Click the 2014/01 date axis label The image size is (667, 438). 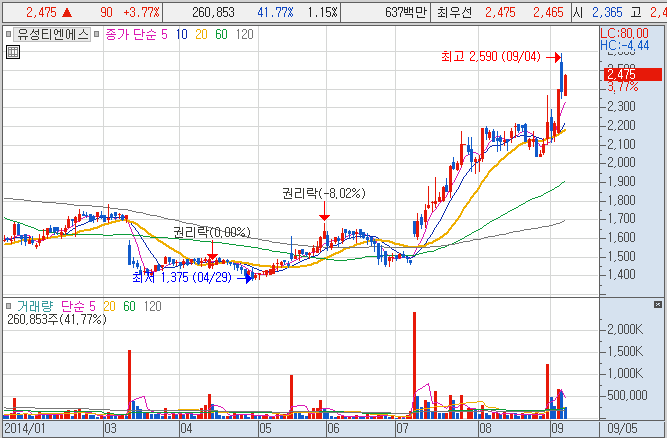(24, 428)
